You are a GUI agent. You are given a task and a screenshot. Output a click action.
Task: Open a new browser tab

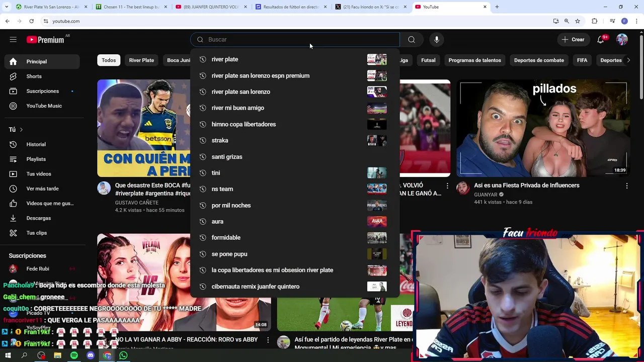pyautogui.click(x=497, y=7)
